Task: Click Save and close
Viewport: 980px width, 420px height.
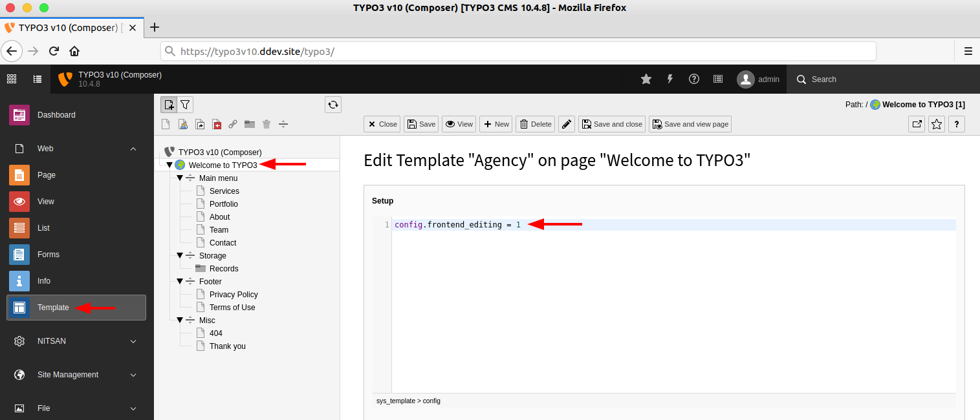Action: 612,124
